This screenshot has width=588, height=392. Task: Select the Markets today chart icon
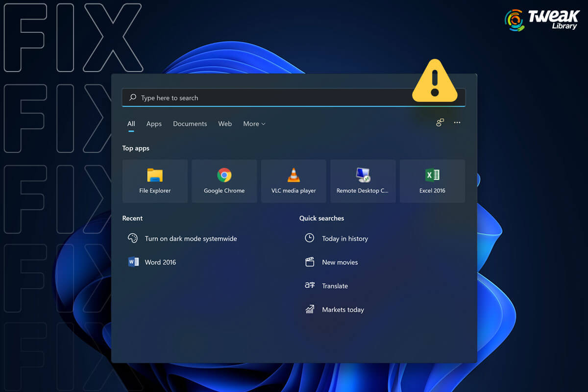309,309
